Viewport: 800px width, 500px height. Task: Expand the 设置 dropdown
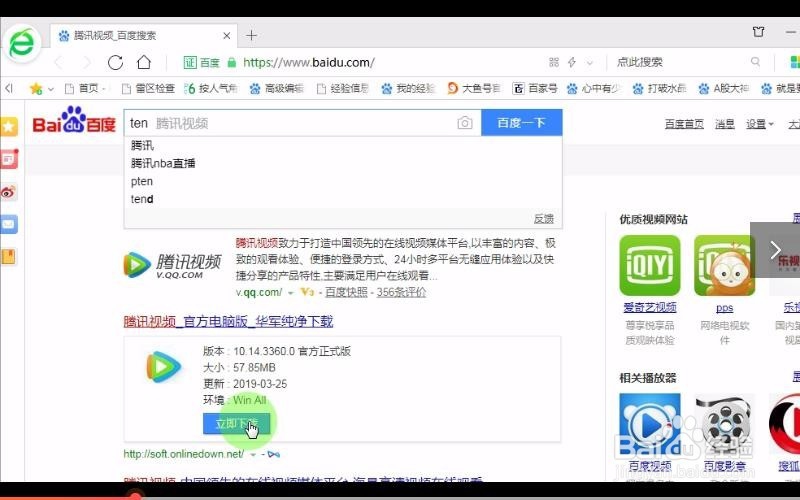point(760,124)
